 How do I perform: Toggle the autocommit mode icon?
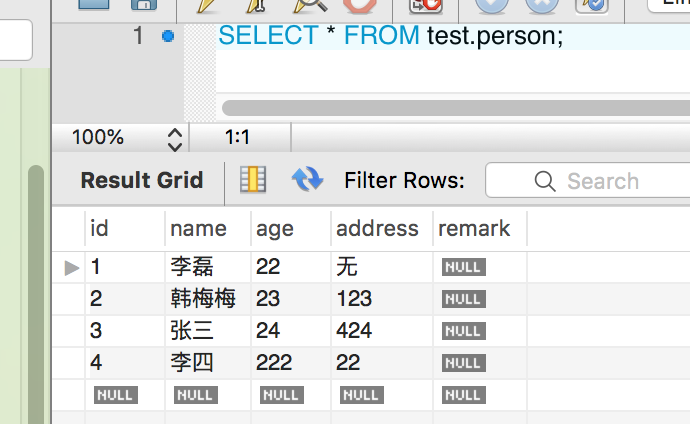coord(592,6)
